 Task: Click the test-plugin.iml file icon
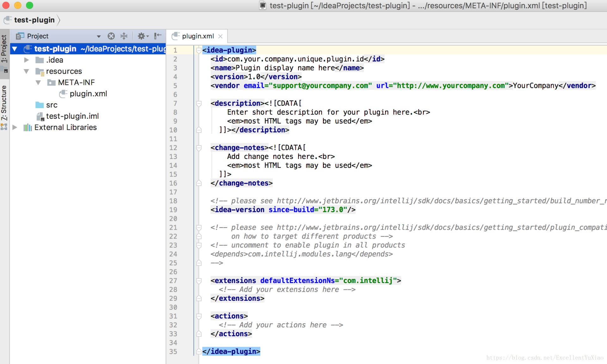point(40,116)
